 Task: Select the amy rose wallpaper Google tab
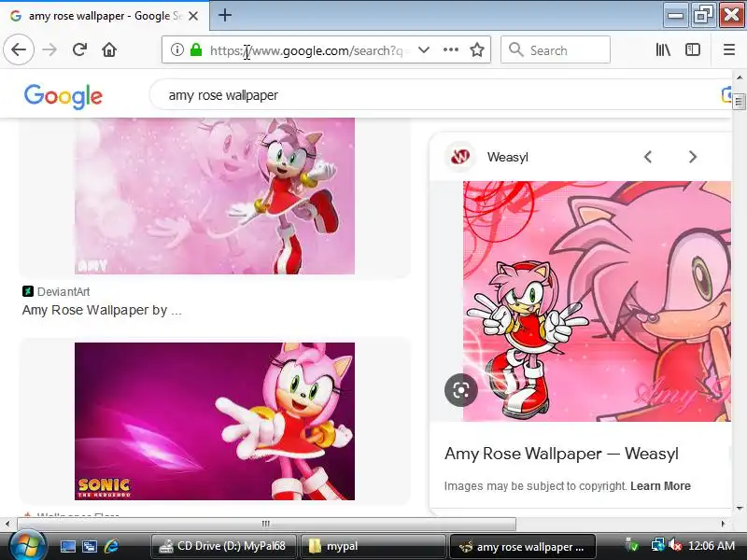tap(105, 16)
